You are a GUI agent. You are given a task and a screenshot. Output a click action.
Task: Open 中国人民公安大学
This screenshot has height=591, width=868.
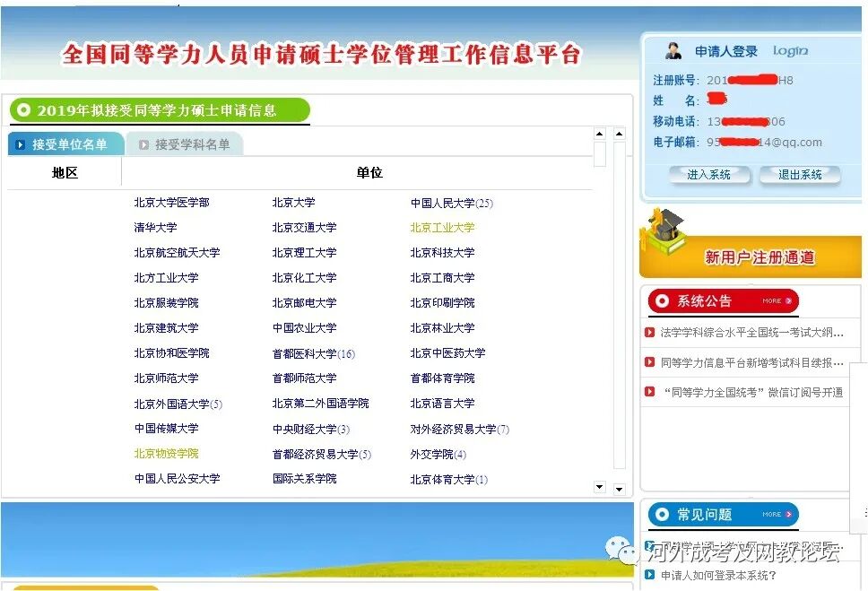pyautogui.click(x=178, y=479)
